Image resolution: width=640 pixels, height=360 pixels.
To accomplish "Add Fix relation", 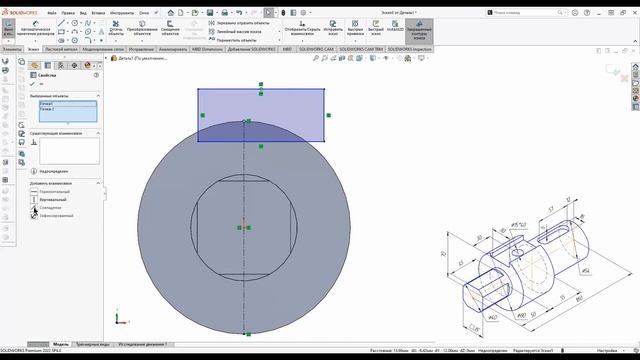I will [x=52, y=216].
